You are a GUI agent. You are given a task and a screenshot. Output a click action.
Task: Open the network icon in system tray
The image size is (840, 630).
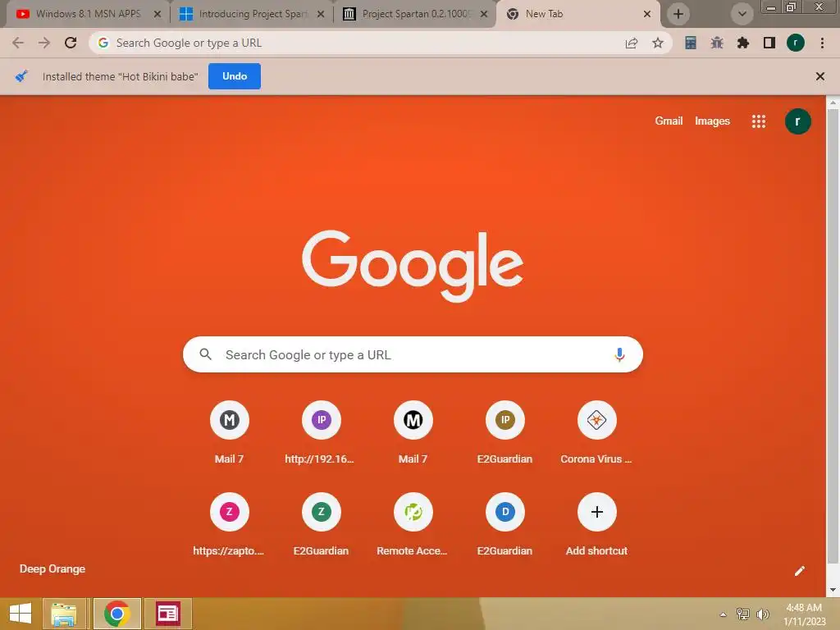point(743,614)
